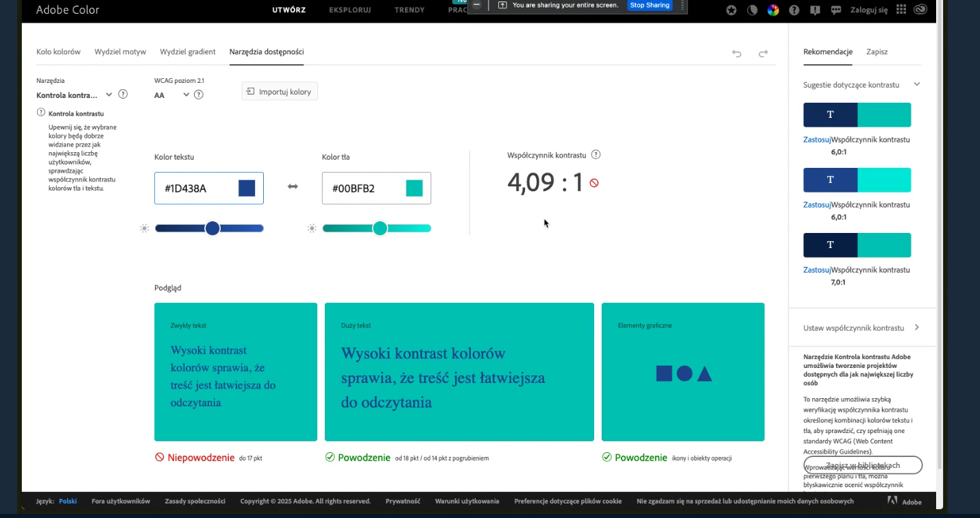Open the Creative Cloud icon
The width and height of the screenshot is (980, 518).
click(x=921, y=10)
